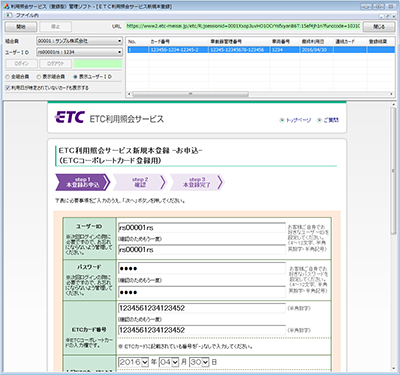Screen dimensions: 400x375
Task: Restore the inner document window
Action: 387,16
